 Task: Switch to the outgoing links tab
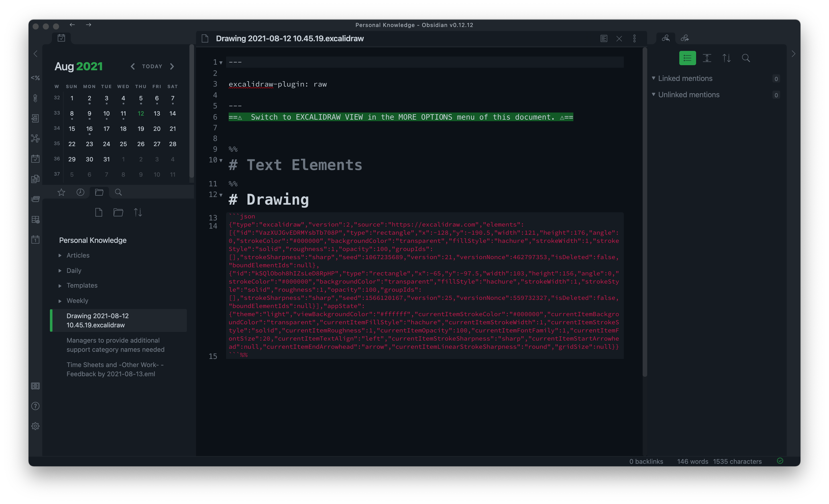(685, 38)
